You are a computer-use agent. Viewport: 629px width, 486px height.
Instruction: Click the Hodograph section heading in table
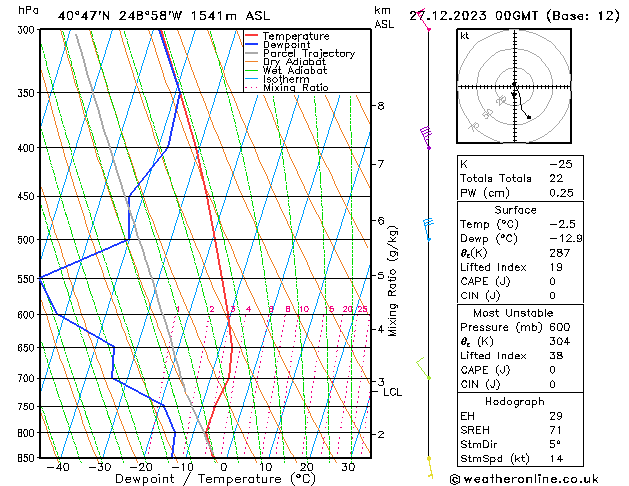point(515,402)
